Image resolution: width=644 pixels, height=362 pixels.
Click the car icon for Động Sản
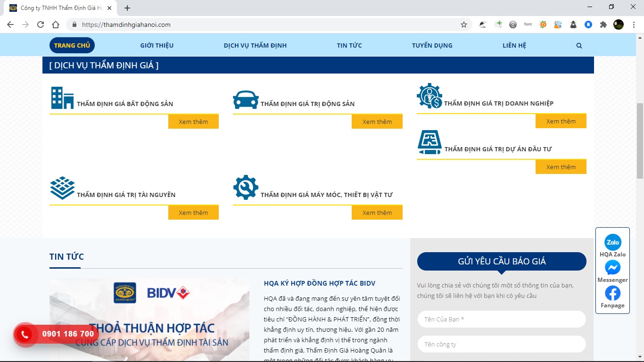point(246,99)
